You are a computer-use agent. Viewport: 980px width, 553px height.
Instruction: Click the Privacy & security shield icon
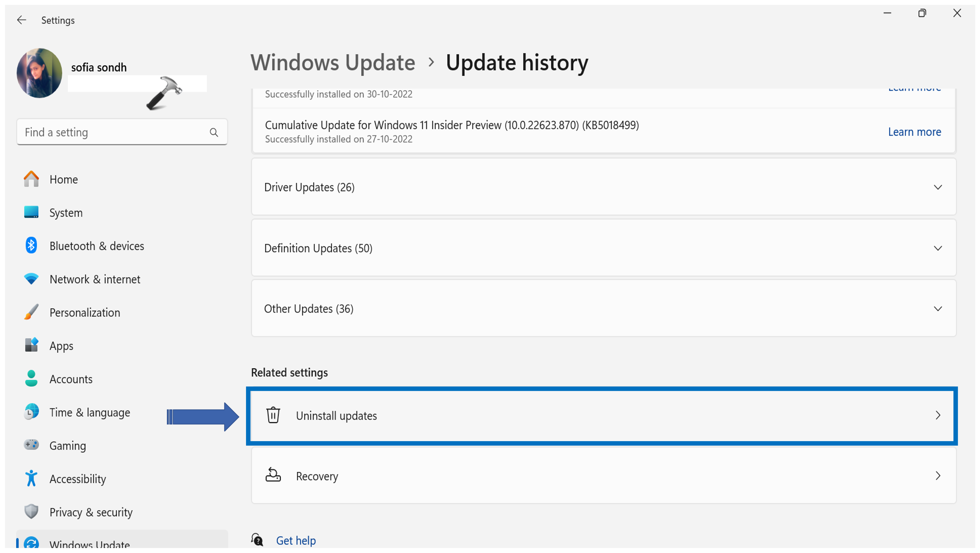pyautogui.click(x=31, y=512)
